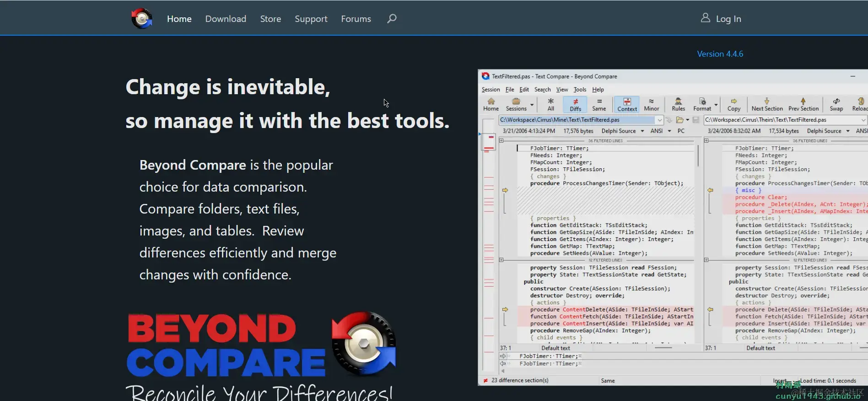Expand left pane 36 filtered lines

pyautogui.click(x=501, y=140)
